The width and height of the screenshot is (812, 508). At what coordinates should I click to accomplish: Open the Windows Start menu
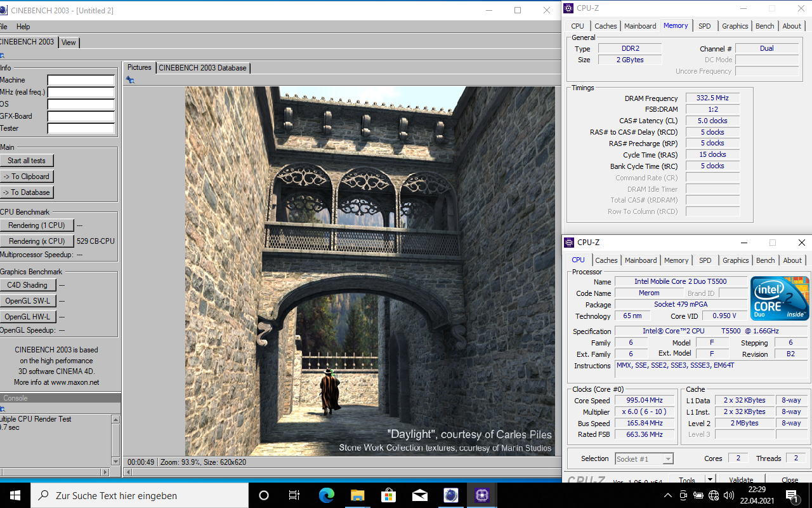coord(15,495)
